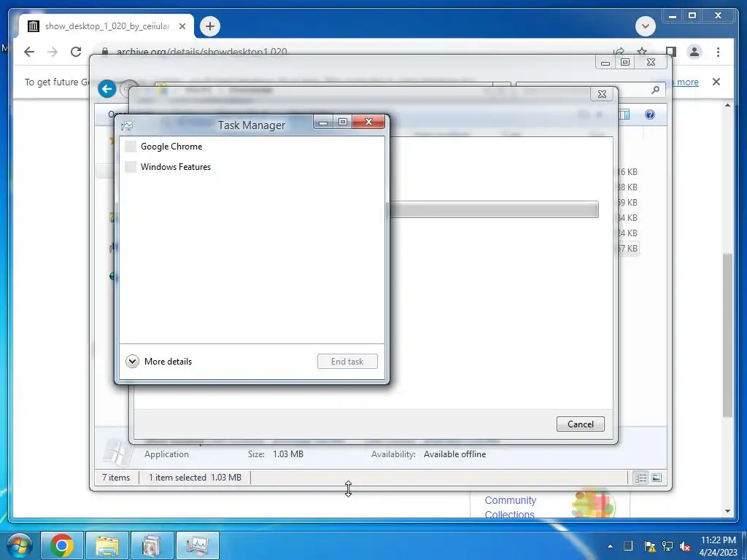Open Chrome tab search dropdown arrow
The image size is (747, 560).
646,26
